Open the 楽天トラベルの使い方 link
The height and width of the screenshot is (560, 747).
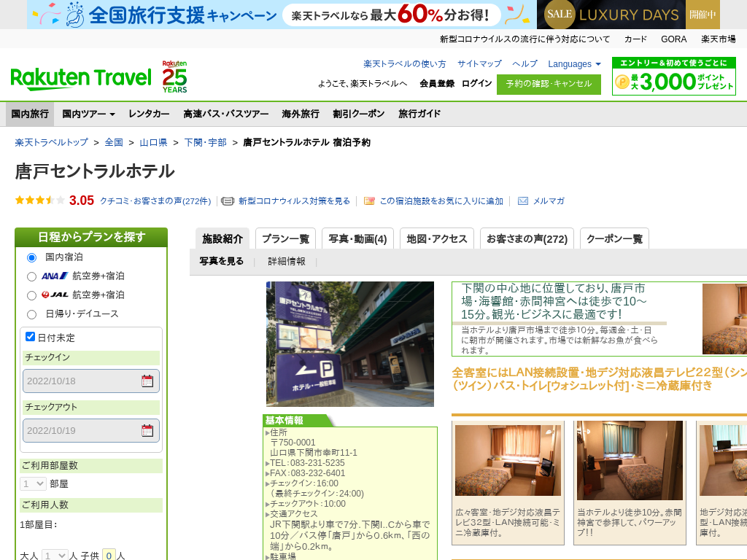click(x=405, y=64)
